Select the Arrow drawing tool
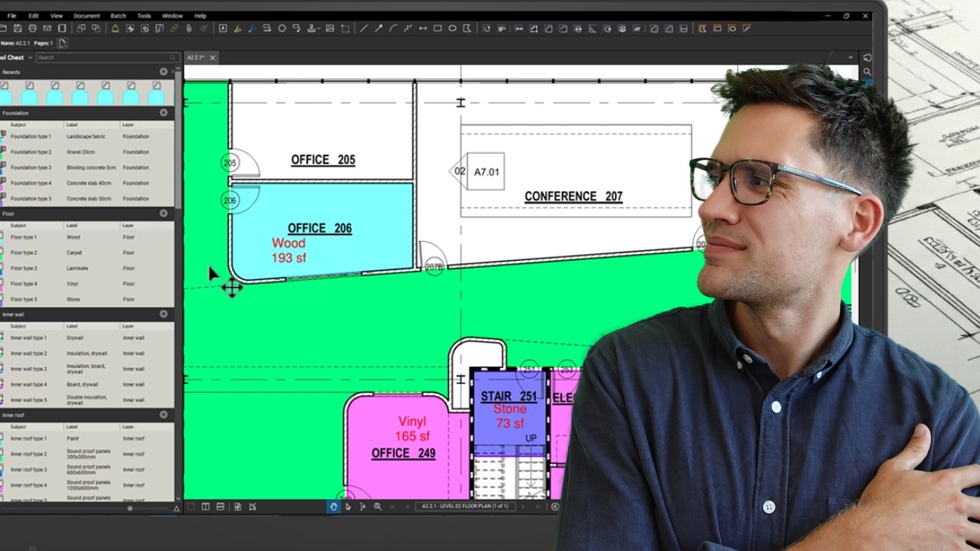980x551 pixels. [378, 28]
